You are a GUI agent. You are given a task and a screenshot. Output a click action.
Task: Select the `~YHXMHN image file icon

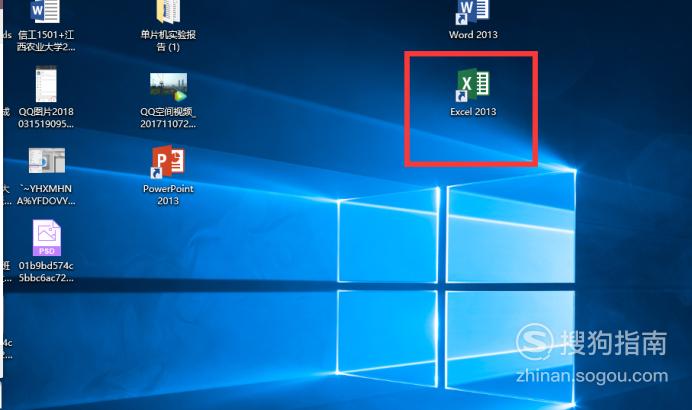coord(47,161)
